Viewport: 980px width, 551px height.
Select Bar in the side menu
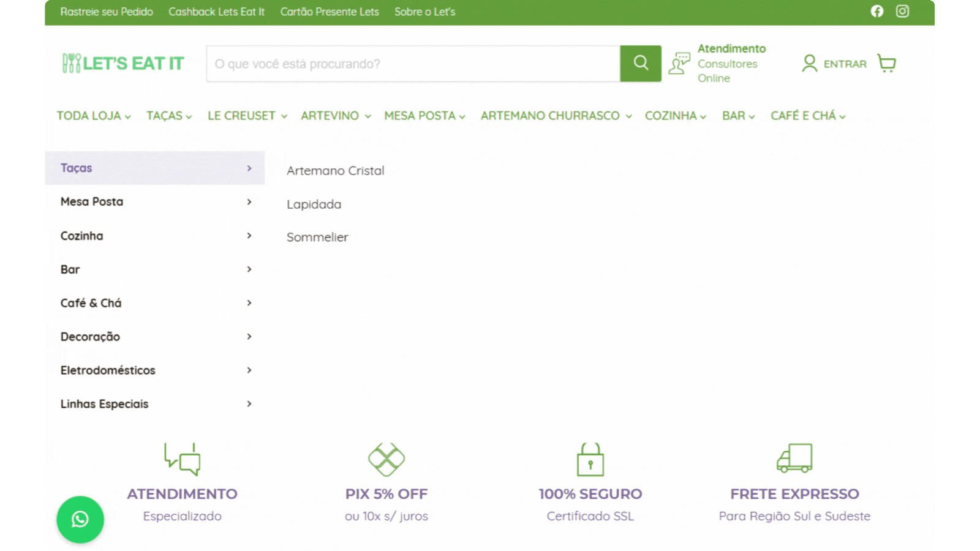(155, 269)
